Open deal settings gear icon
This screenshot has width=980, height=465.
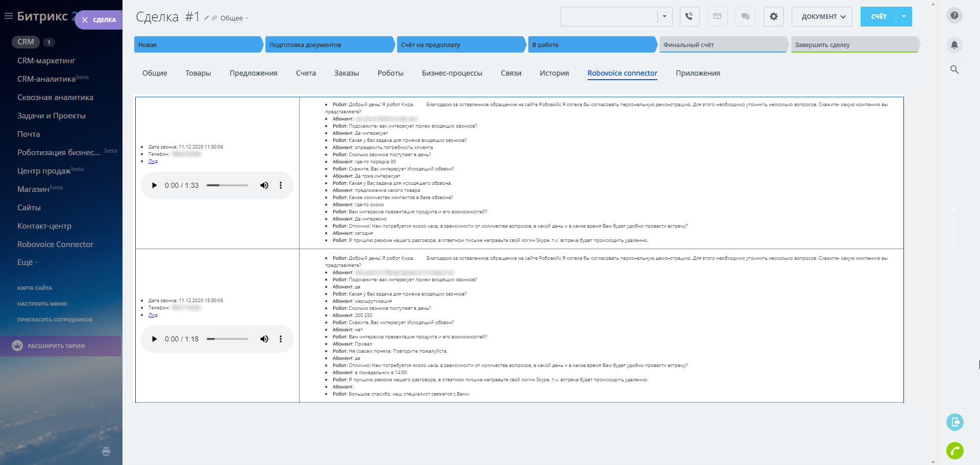coord(773,16)
